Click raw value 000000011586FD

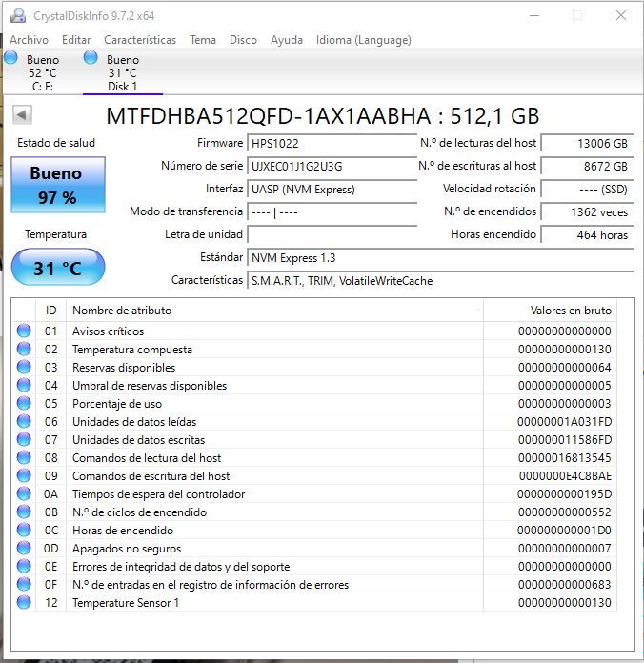pos(565,440)
